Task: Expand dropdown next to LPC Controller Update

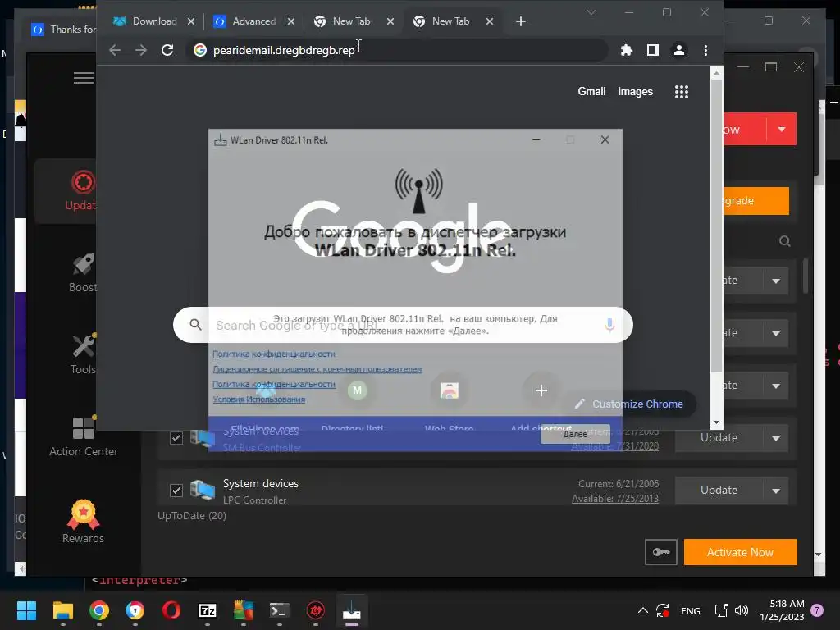Action: (776, 491)
